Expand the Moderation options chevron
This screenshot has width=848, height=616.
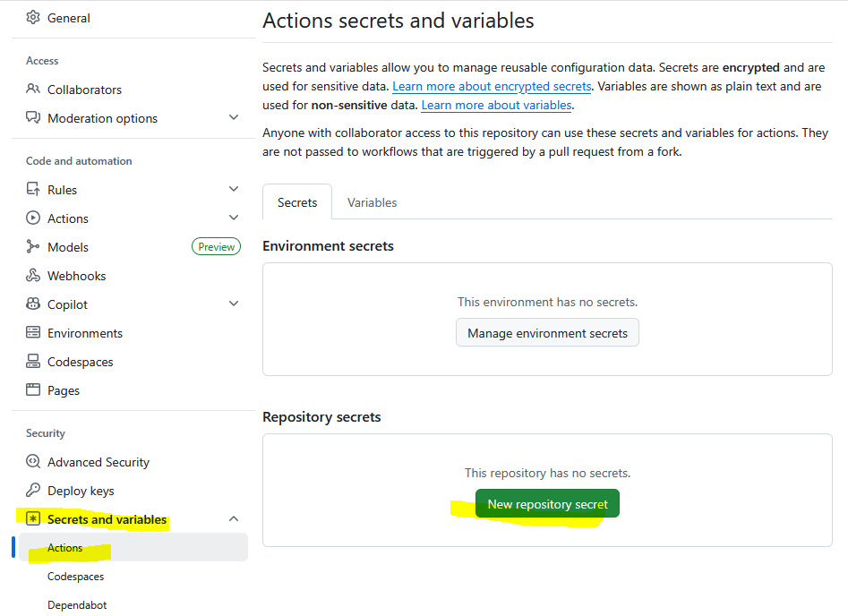(234, 118)
